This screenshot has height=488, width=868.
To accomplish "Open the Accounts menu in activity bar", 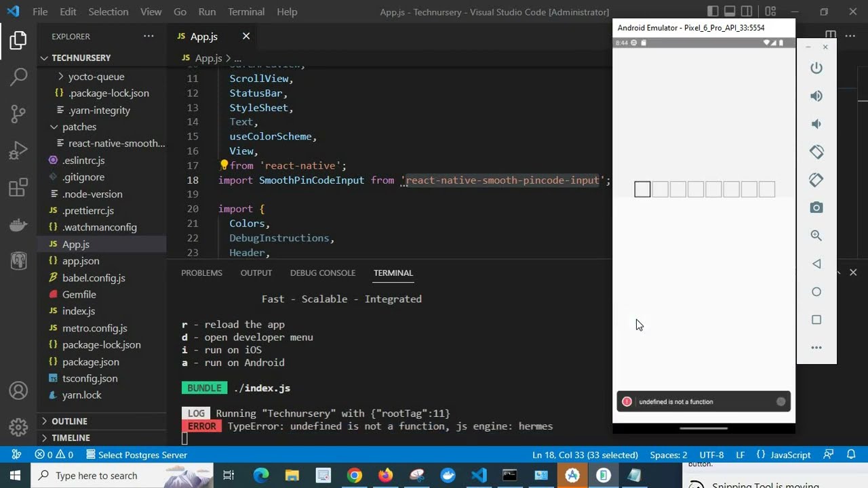I will [18, 391].
